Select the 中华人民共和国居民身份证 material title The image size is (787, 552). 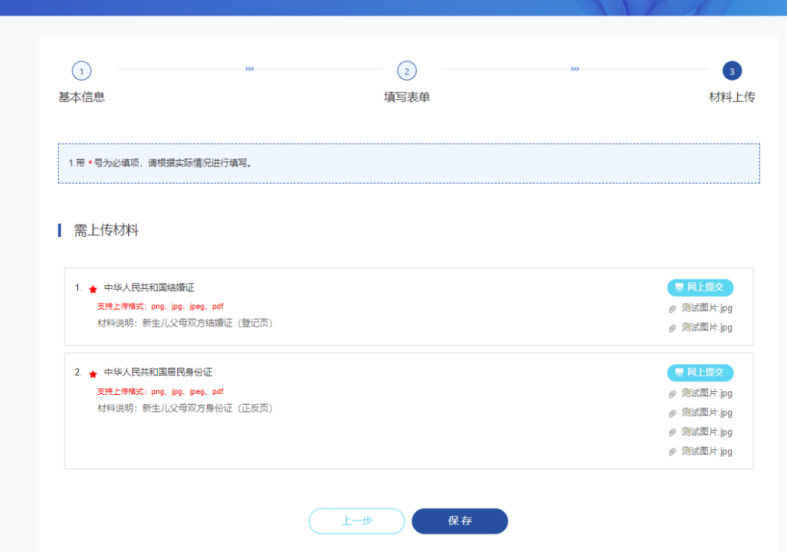pos(158,372)
